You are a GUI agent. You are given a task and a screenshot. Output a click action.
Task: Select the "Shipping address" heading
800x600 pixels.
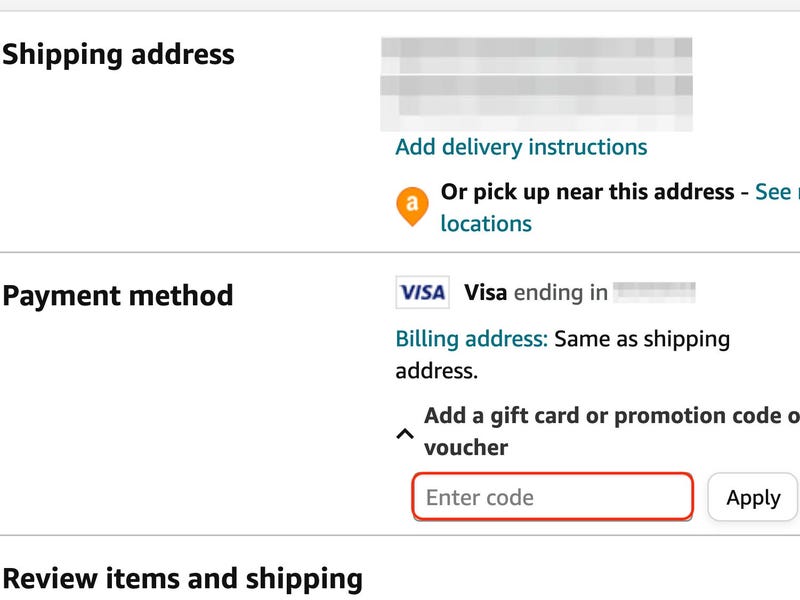pyautogui.click(x=118, y=55)
